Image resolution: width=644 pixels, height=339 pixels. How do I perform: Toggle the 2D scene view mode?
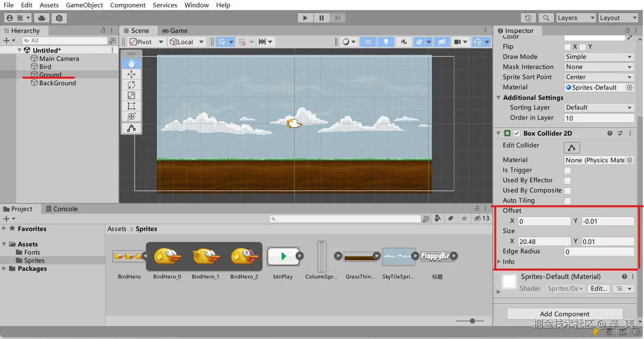(x=368, y=42)
